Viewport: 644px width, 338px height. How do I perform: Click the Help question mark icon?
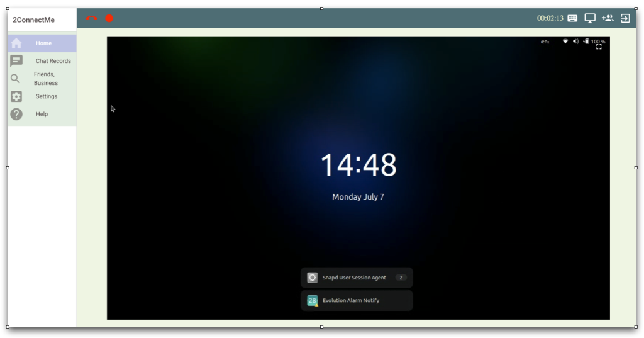(16, 114)
